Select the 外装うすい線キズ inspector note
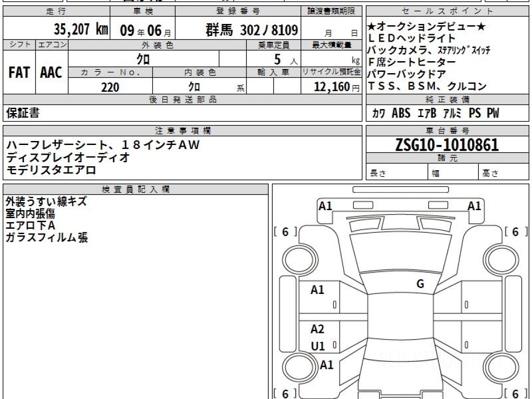The height and width of the screenshot is (399, 532). click(47, 202)
